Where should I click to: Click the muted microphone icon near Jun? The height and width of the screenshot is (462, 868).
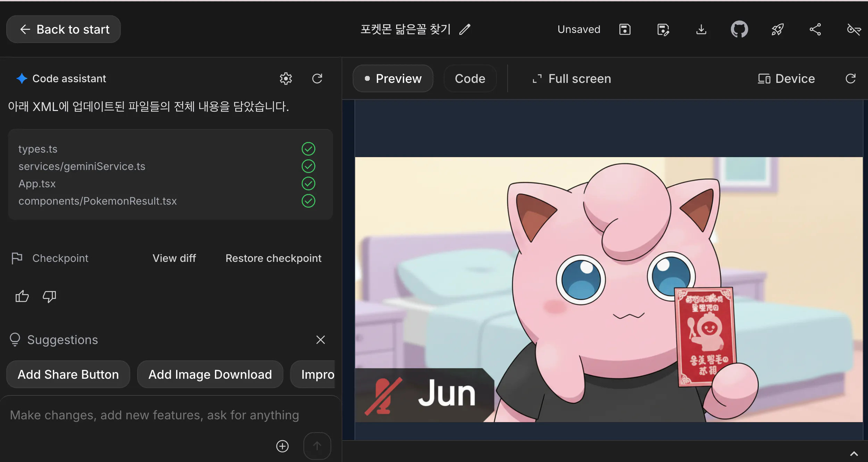[x=383, y=396]
